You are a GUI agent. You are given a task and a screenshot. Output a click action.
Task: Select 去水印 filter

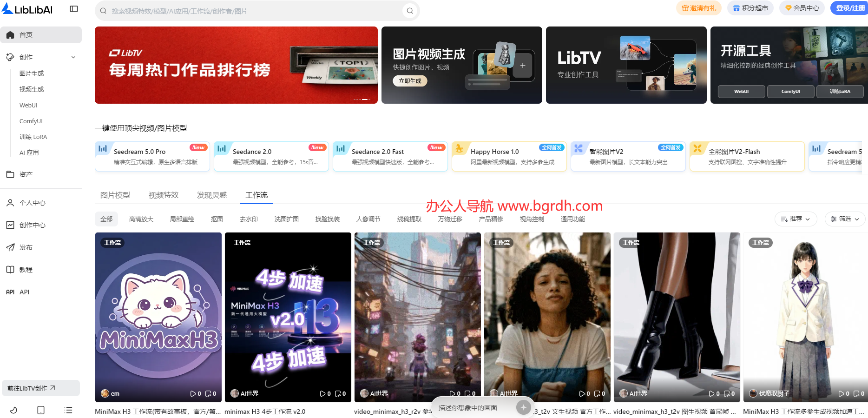[249, 219]
